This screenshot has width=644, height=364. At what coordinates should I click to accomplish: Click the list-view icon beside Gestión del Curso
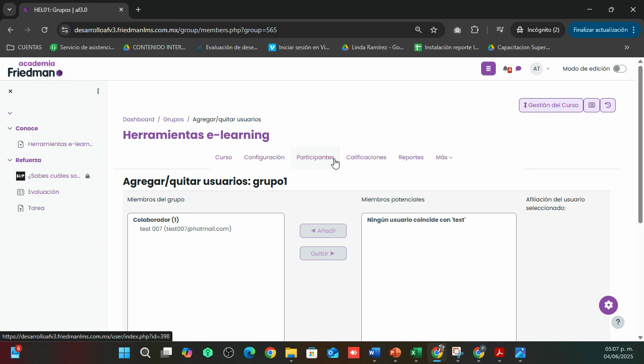(591, 105)
